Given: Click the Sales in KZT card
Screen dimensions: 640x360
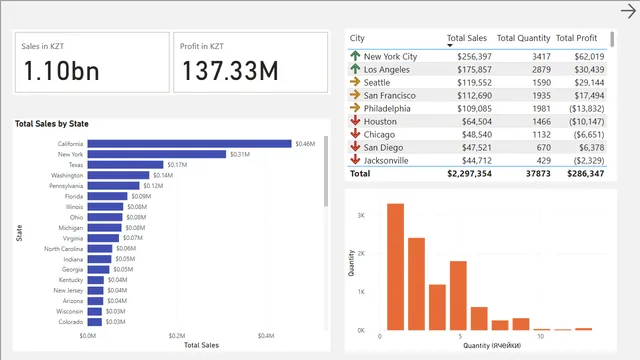Looking at the screenshot, I should point(92,62).
